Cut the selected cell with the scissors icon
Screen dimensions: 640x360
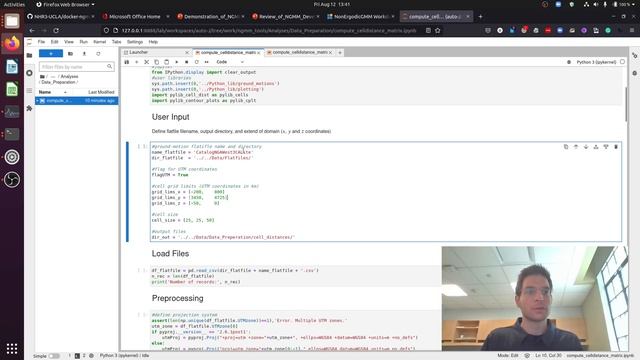(147, 62)
